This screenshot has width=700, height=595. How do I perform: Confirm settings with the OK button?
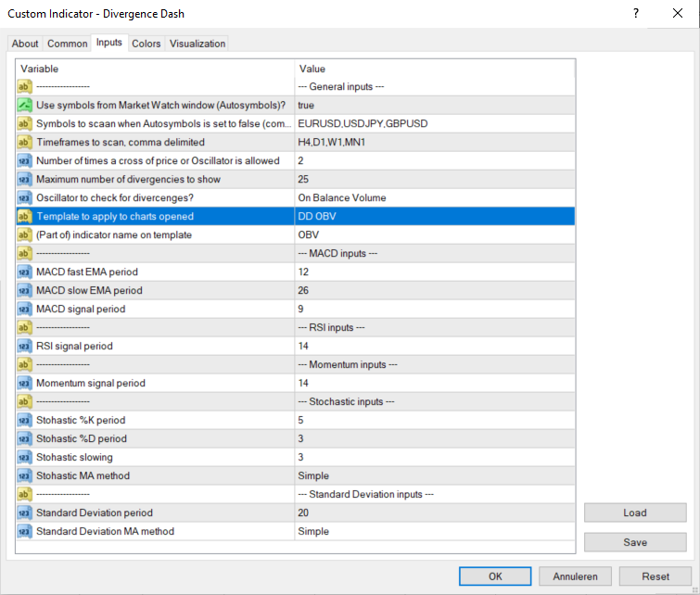click(x=495, y=576)
